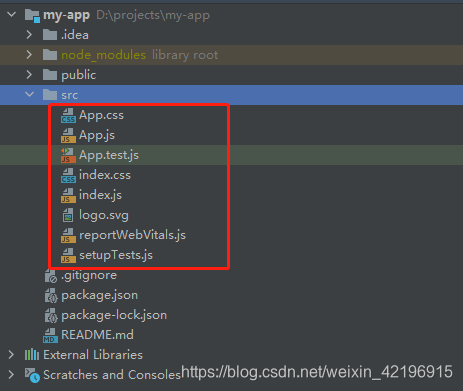This screenshot has height=391, width=463.
Task: Select the logo.svg file name
Action: (104, 216)
